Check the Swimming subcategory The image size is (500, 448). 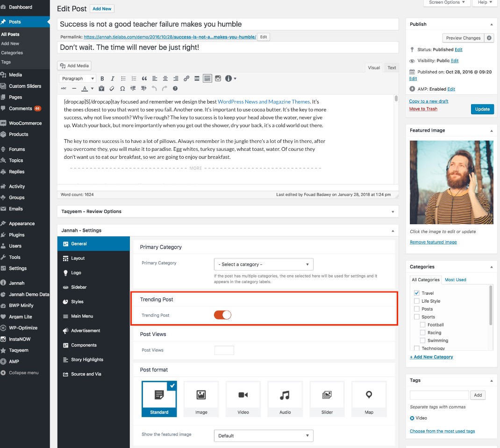point(422,340)
